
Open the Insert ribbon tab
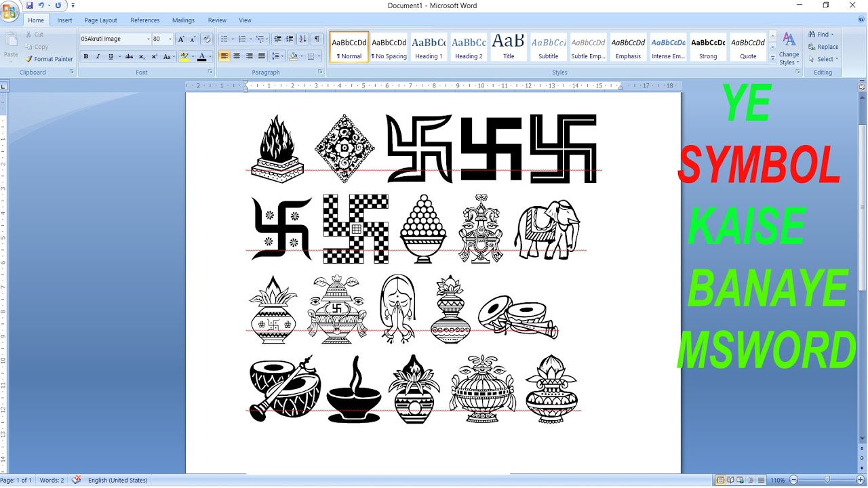[65, 20]
